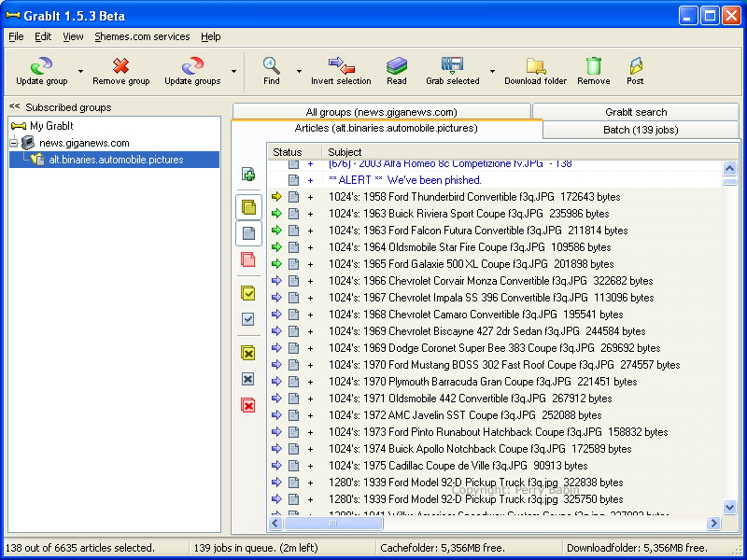Click the vertical scrollbar down arrow
The width and height of the screenshot is (747, 560).
point(729,507)
